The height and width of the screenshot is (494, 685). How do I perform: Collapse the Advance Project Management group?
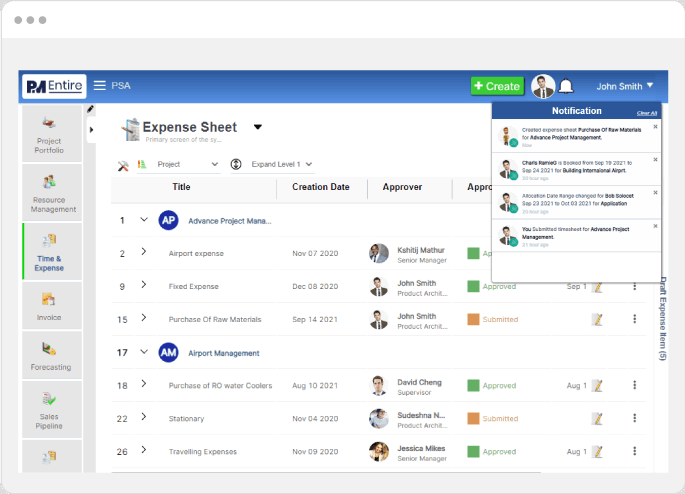(143, 220)
